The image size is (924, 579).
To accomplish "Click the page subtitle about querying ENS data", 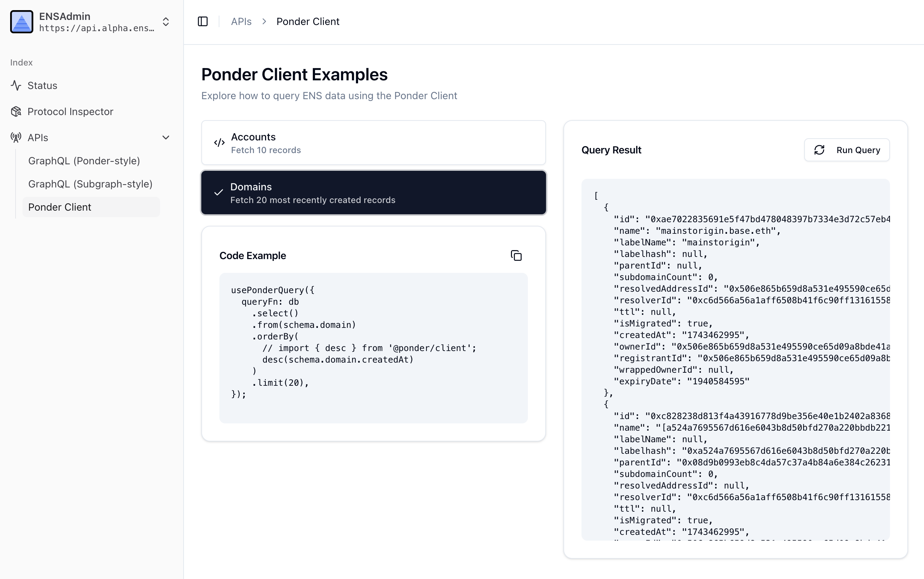I will [329, 96].
